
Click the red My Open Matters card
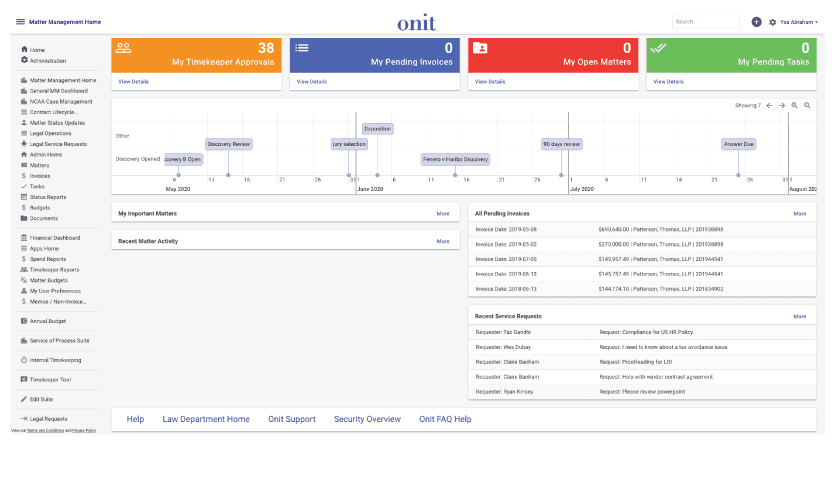[553, 55]
